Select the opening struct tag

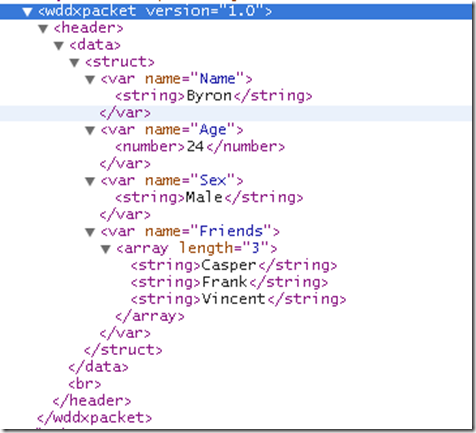point(120,62)
